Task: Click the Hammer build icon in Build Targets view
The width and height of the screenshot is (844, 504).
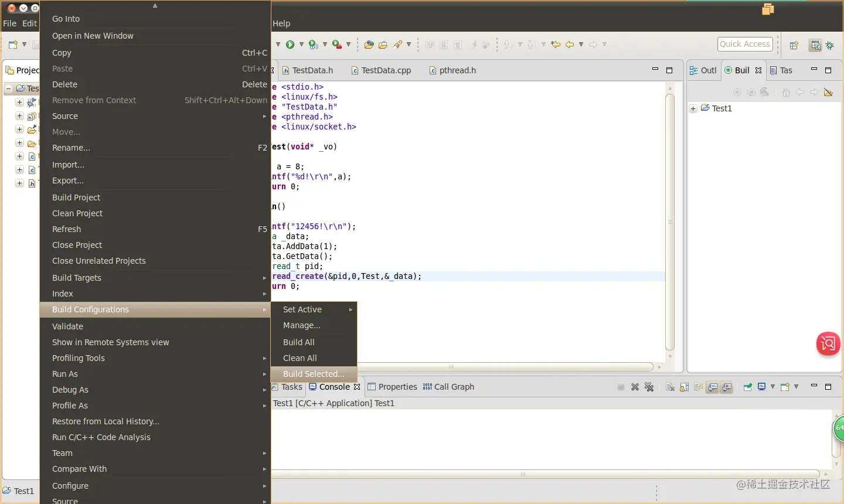Action: tap(764, 92)
